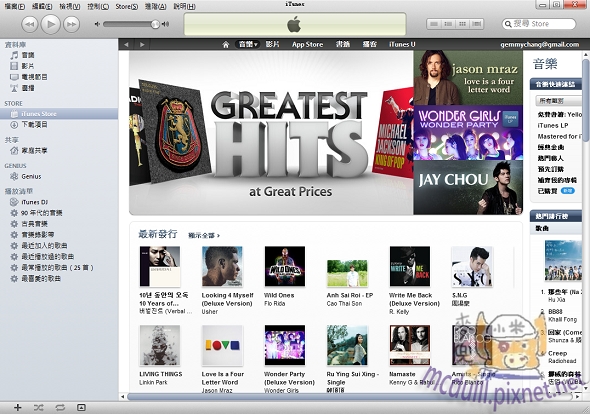
Task: Click the high-volume speaker icon
Action: (x=165, y=24)
